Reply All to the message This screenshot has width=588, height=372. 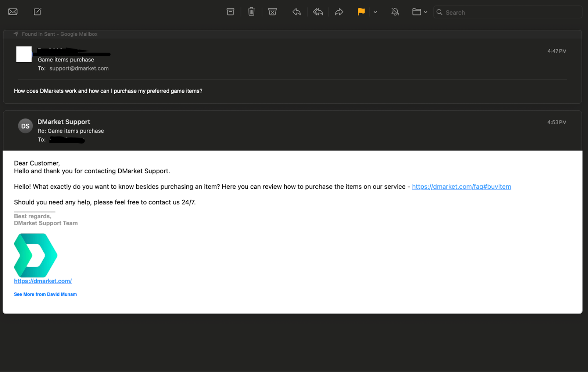318,12
